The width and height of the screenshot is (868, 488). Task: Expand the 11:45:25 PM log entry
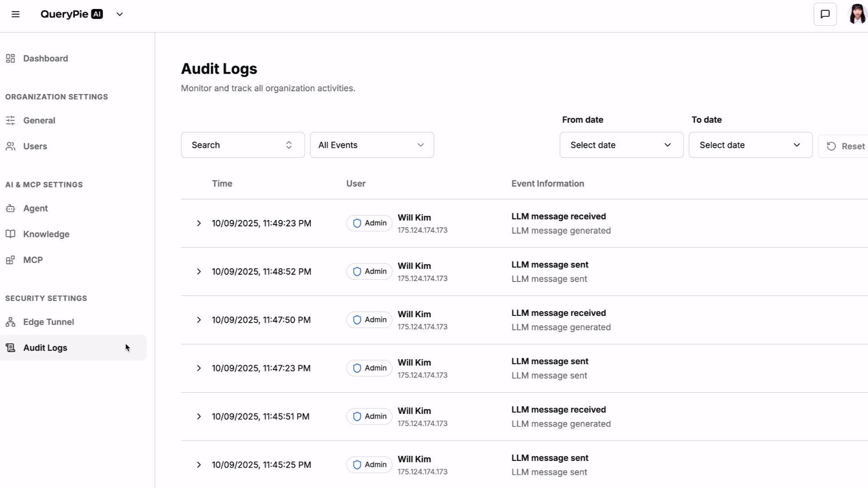pos(199,465)
